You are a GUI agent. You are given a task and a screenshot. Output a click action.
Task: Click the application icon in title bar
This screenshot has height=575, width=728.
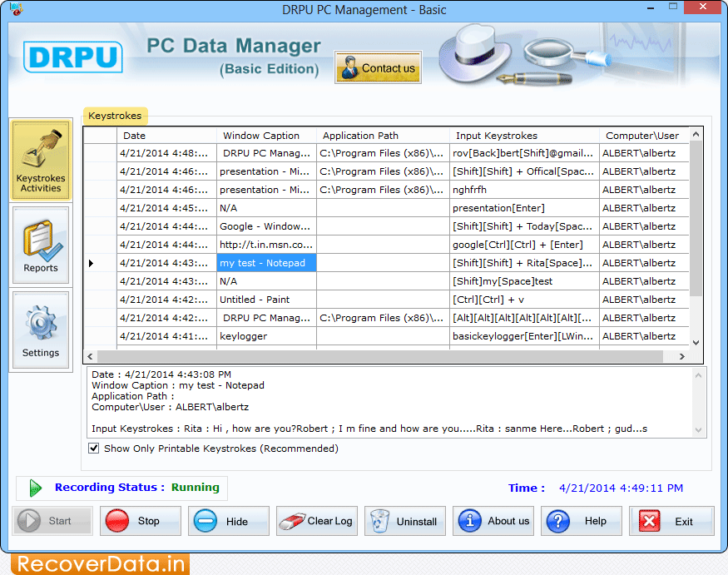pos(17,9)
